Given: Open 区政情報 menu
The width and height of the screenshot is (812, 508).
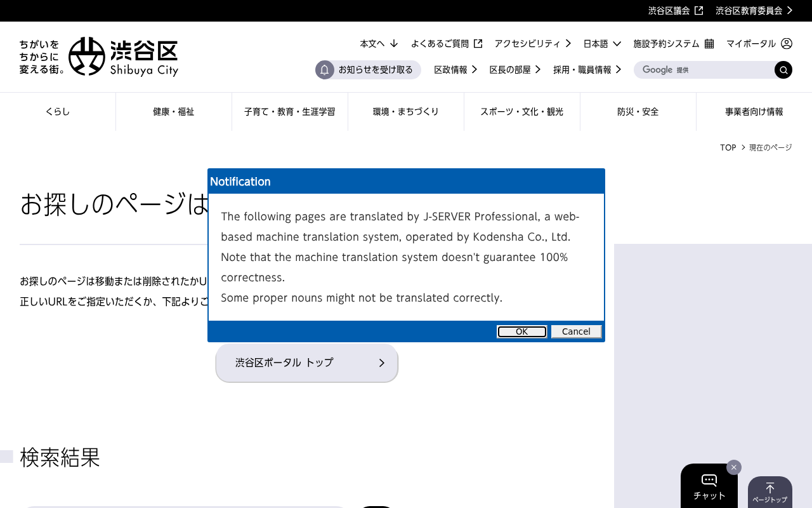Looking at the screenshot, I should click(x=455, y=70).
